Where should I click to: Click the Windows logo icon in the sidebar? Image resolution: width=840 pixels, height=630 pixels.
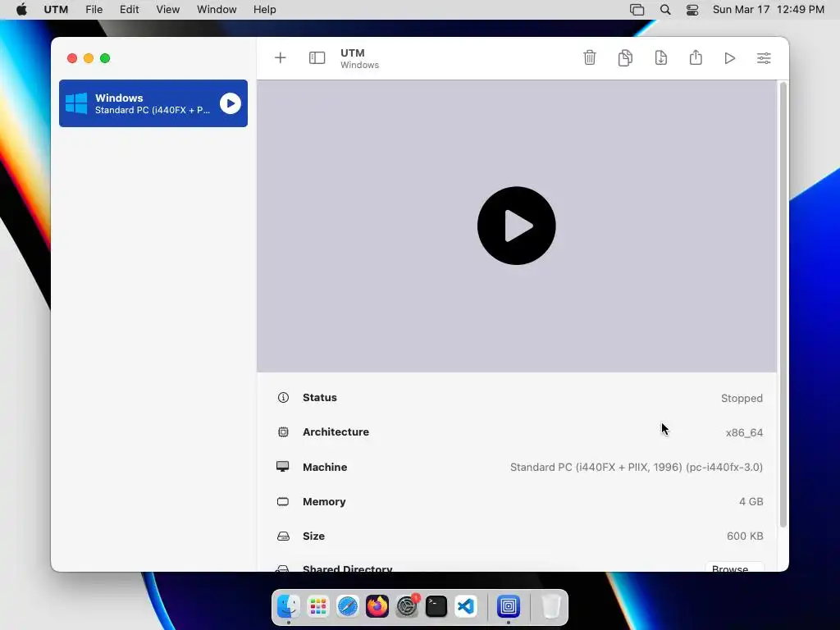[76, 103]
